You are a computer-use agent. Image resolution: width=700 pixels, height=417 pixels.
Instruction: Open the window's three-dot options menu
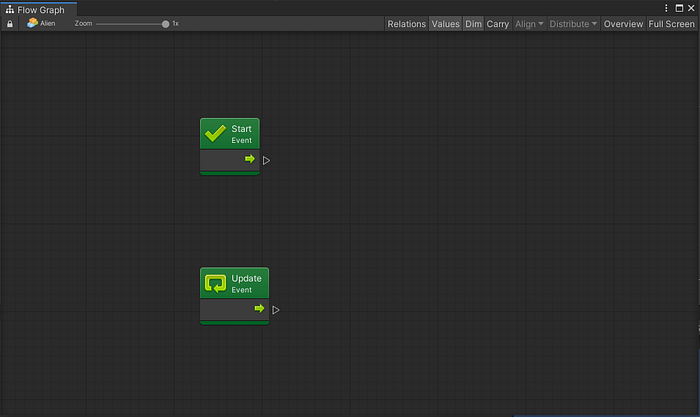tap(666, 8)
